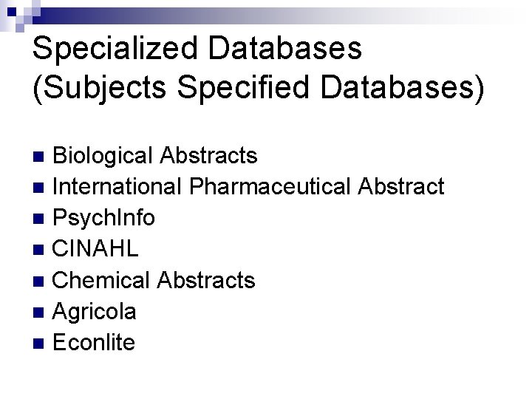Select the bullet marker next to PsychInfo
The width and height of the screenshot is (532, 399).
[x=38, y=219]
